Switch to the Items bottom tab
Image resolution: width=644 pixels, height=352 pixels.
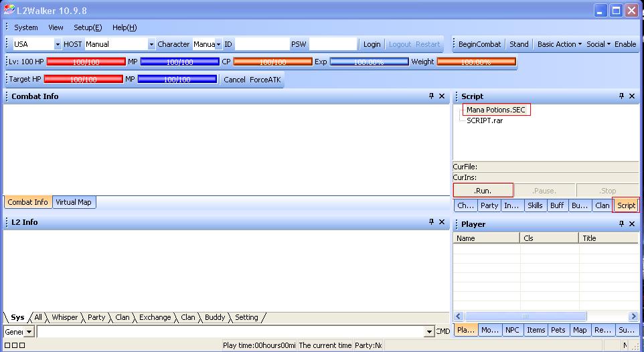pos(536,330)
